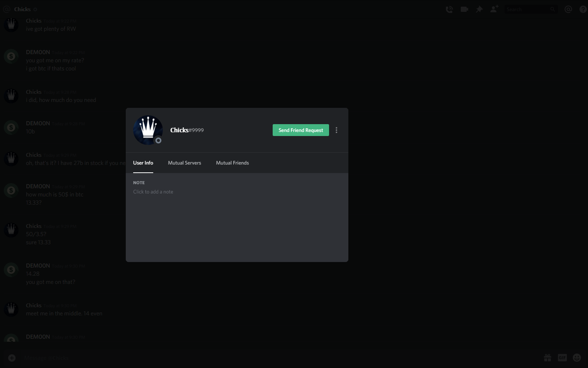Click the message 'i got btc if thats cool'
The width and height of the screenshot is (588, 368).
click(51, 69)
